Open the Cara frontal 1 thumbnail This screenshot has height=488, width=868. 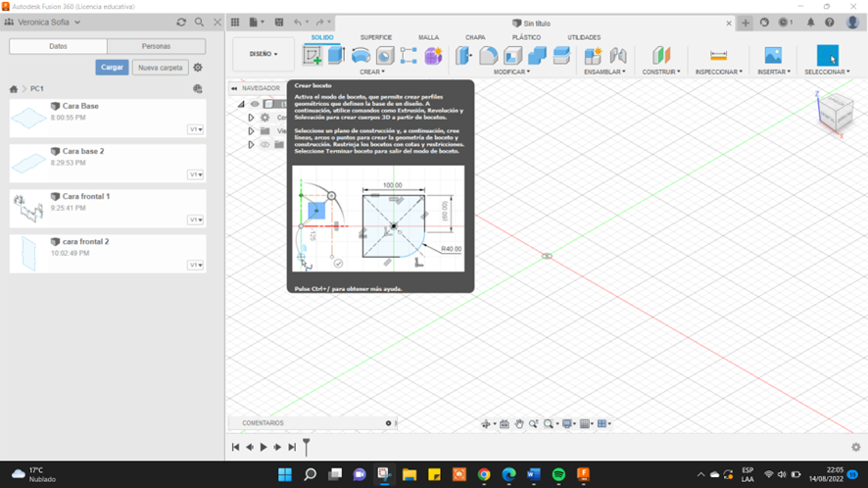pyautogui.click(x=28, y=209)
